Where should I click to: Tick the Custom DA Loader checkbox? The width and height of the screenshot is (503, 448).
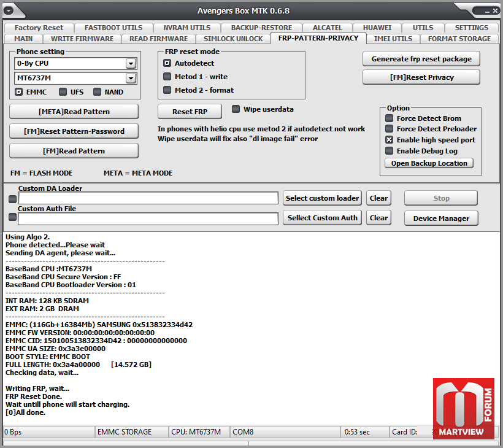click(12, 199)
